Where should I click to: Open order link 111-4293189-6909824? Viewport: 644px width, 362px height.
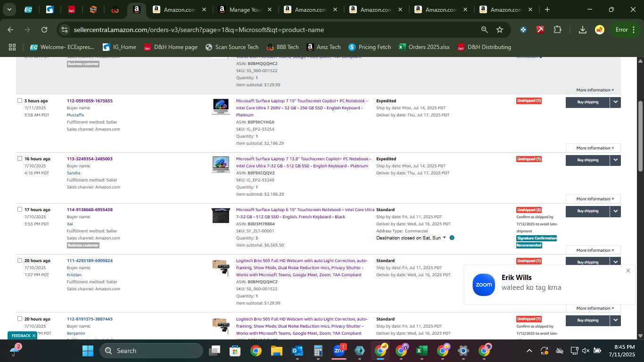pyautogui.click(x=90, y=261)
